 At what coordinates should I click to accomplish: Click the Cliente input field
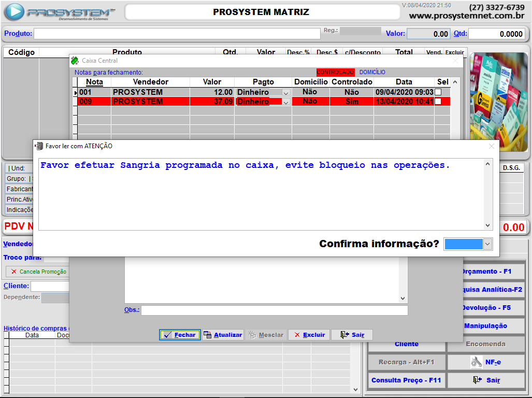pos(50,287)
